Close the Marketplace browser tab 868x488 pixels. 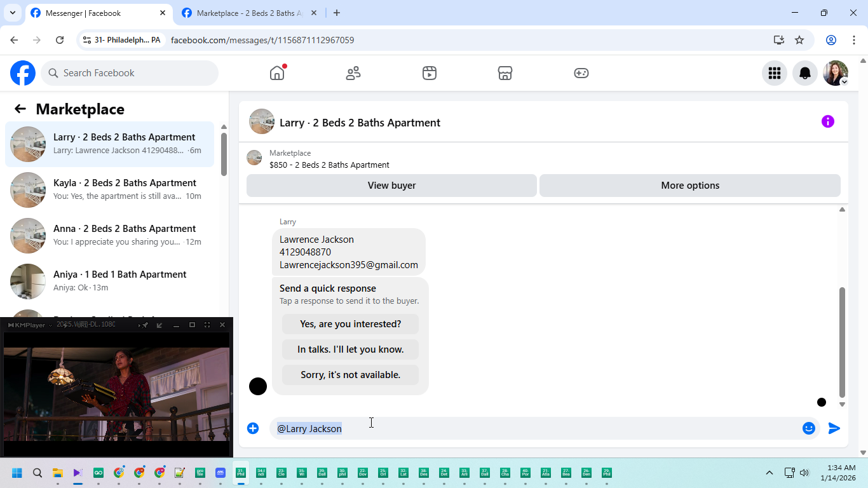pos(314,13)
